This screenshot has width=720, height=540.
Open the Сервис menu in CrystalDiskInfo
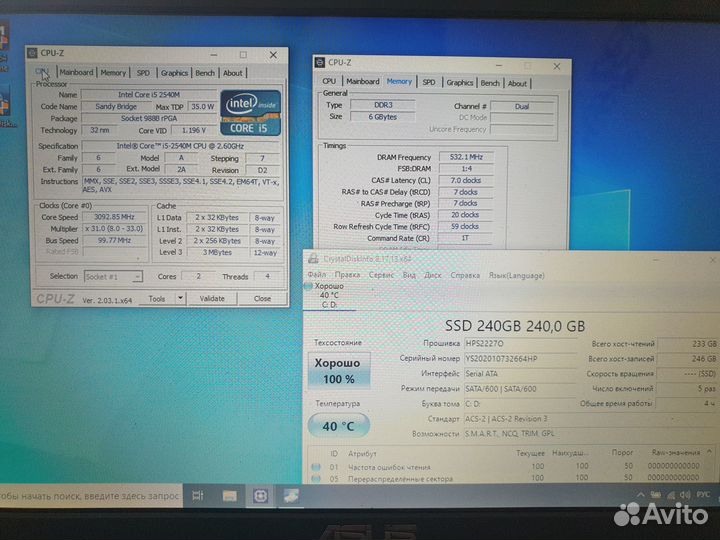[x=382, y=275]
